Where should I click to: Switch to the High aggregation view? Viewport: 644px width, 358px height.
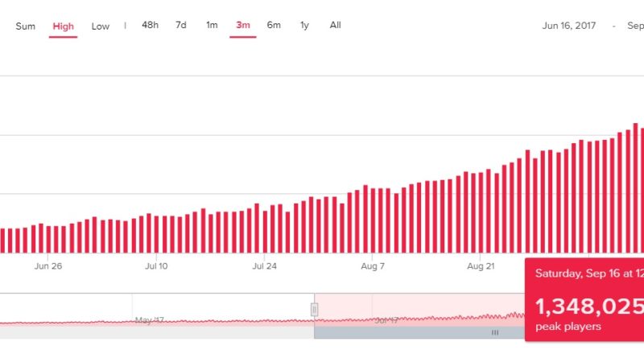63,26
